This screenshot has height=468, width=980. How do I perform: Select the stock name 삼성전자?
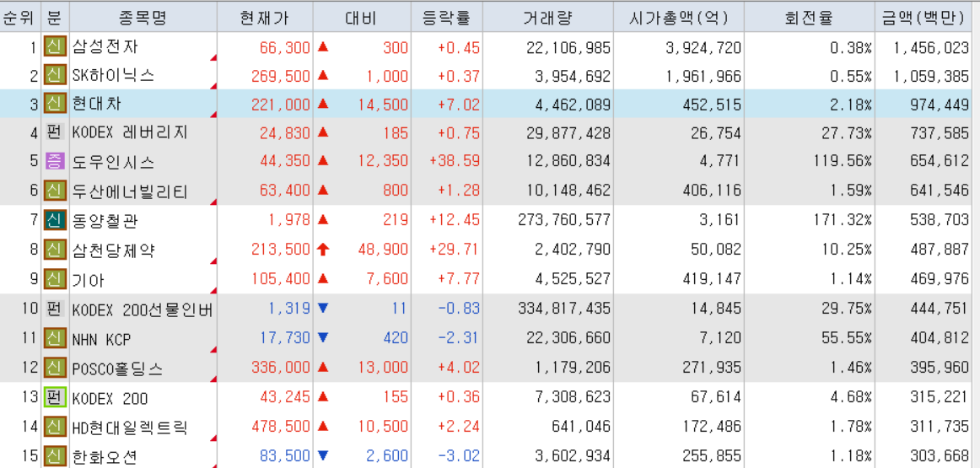(104, 47)
